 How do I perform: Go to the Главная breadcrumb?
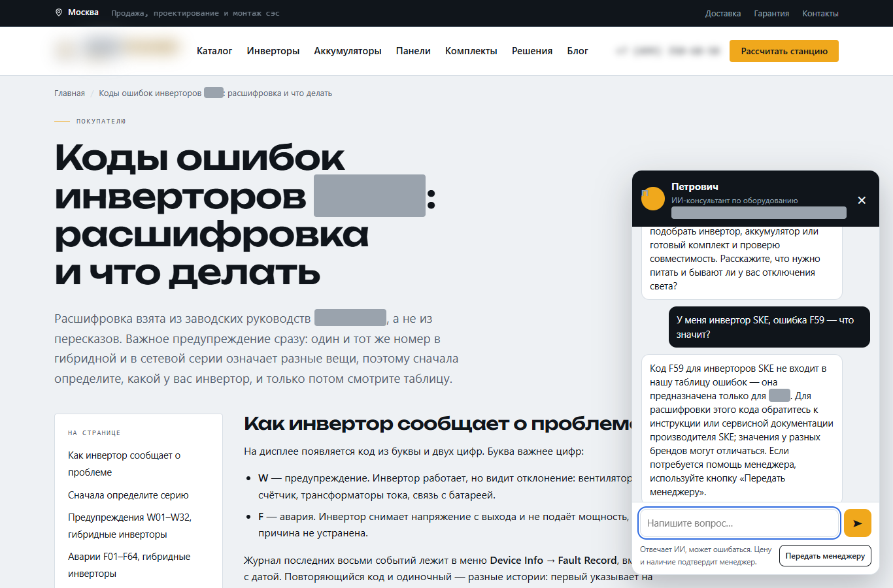[69, 93]
